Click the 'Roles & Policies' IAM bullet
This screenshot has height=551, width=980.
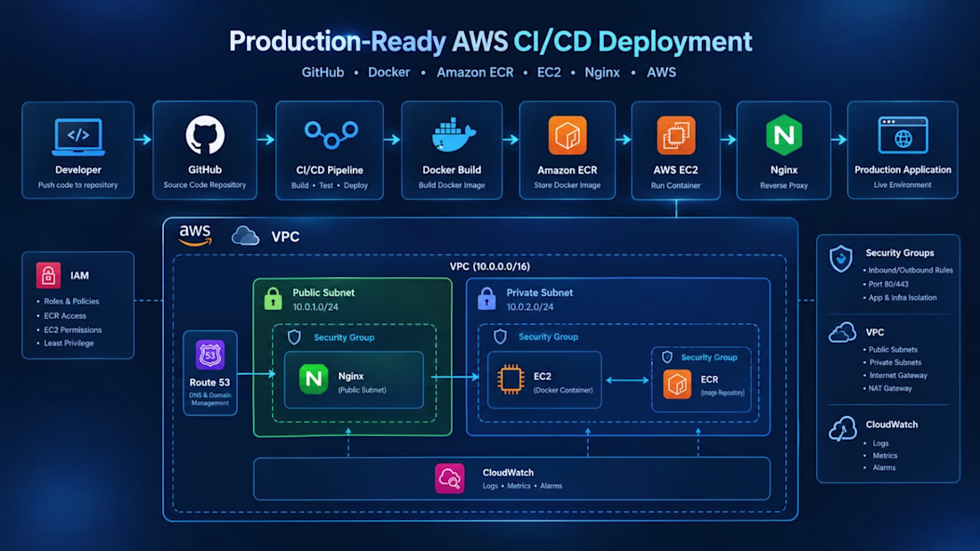[x=71, y=301]
